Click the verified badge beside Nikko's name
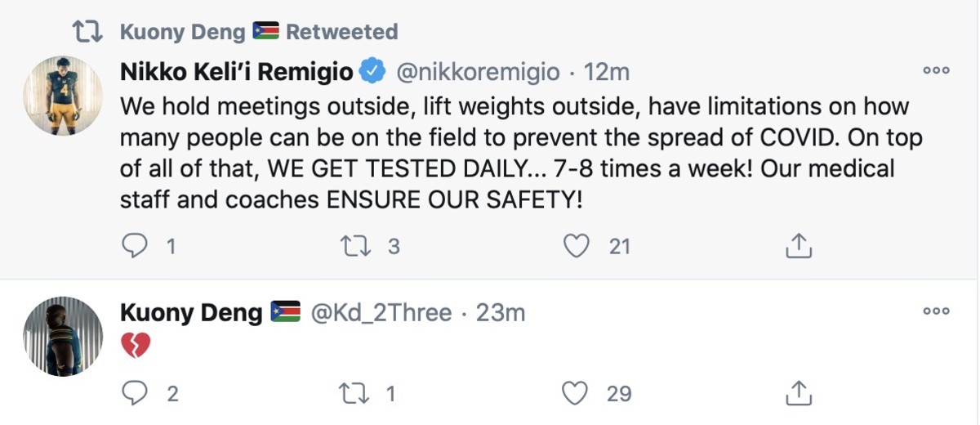The image size is (980, 425). [x=372, y=72]
